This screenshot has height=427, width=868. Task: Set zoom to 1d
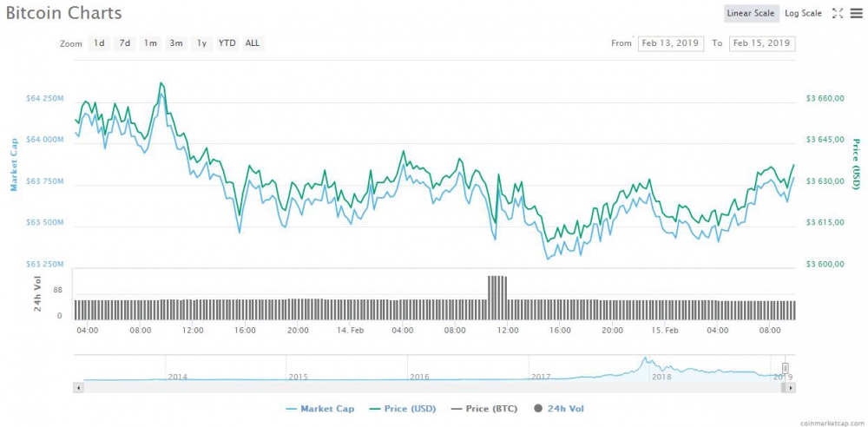point(99,43)
